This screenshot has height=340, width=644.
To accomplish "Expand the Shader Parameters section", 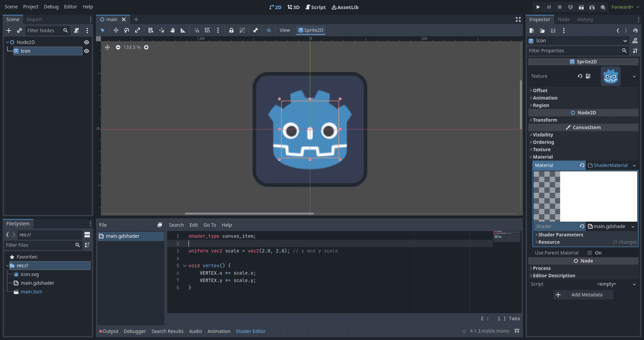I will pos(561,235).
